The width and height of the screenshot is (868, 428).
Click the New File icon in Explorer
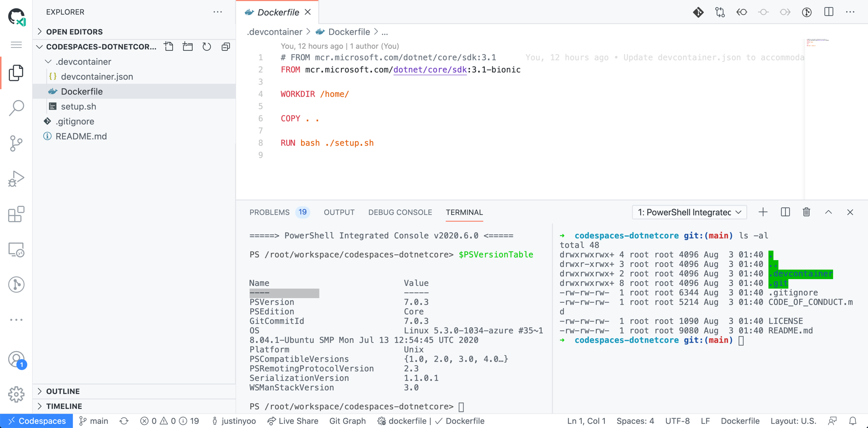pyautogui.click(x=169, y=47)
